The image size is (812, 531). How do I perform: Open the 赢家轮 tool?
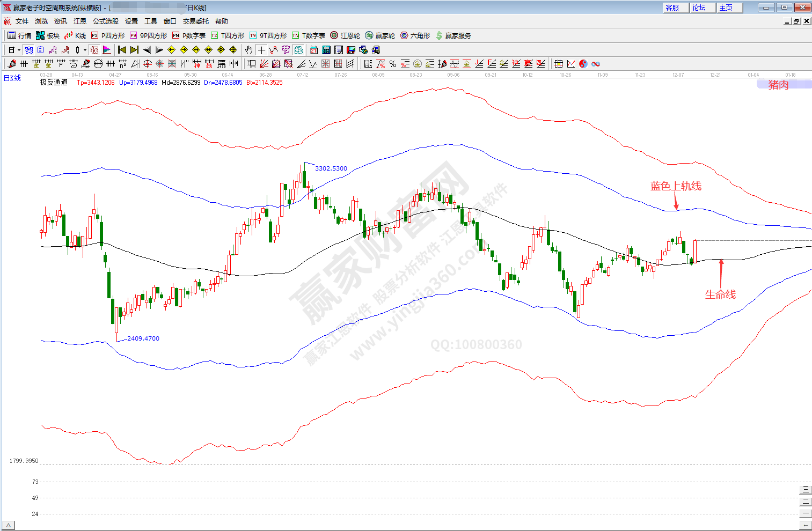(380, 35)
